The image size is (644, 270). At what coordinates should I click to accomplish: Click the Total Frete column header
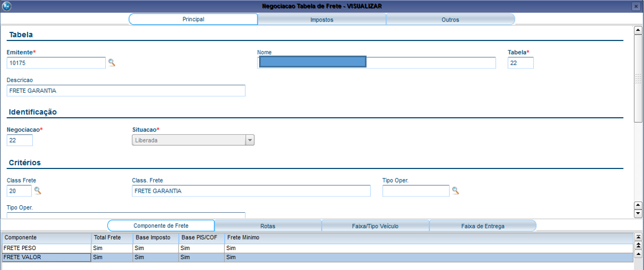click(112, 238)
